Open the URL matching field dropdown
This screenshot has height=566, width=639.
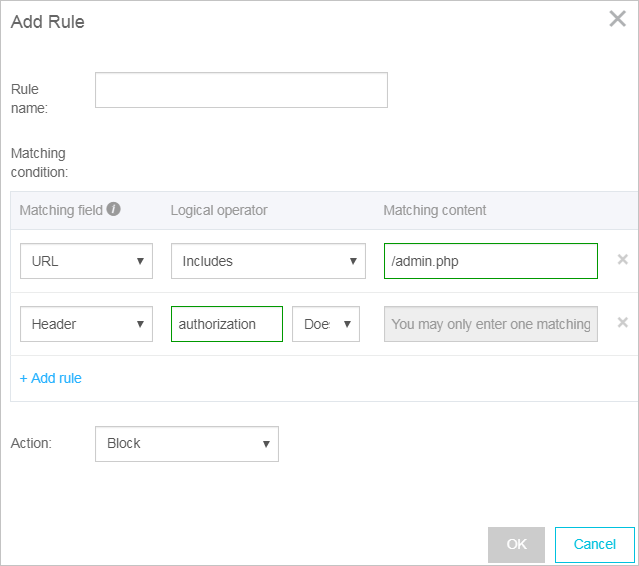pyautogui.click(x=86, y=261)
